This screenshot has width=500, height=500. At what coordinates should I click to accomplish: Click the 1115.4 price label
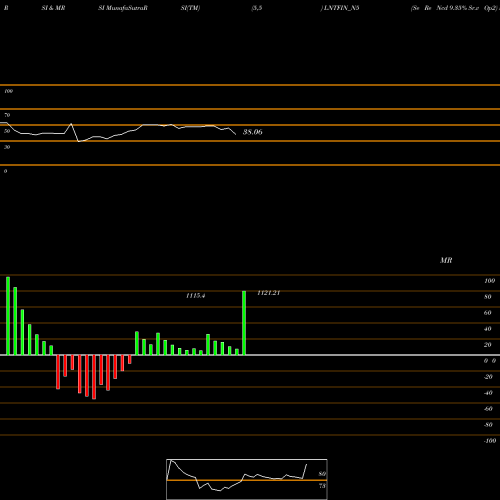pos(196,296)
